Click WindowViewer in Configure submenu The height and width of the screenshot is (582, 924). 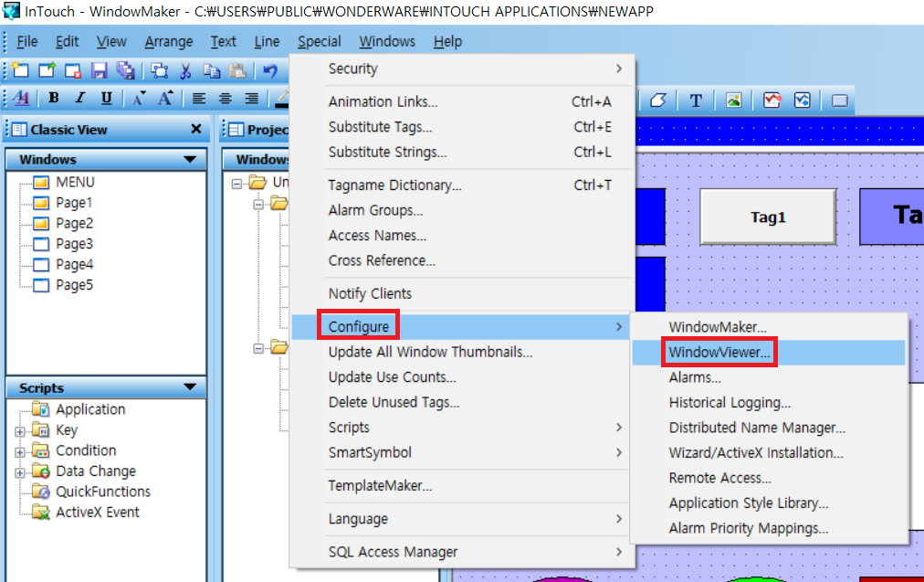pyautogui.click(x=769, y=352)
